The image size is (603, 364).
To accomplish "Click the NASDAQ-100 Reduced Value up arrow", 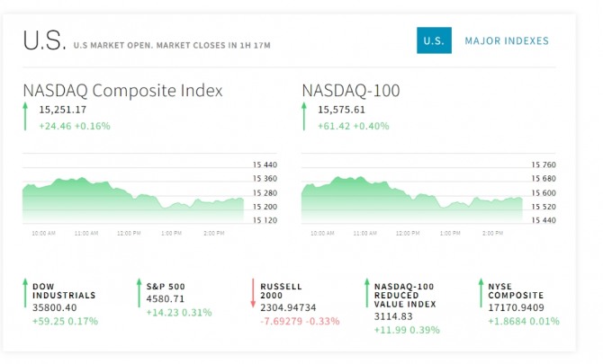I will coord(366,294).
